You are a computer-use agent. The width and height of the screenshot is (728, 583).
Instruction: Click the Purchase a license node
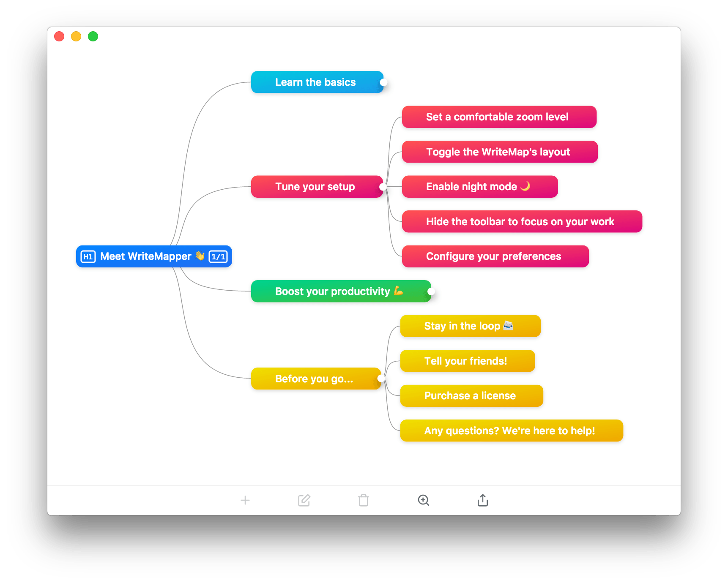coord(471,396)
